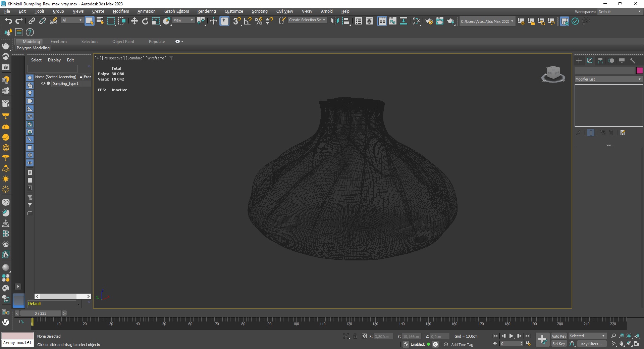Undo the last action via toolbar arrow
This screenshot has width=644, height=349.
click(x=8, y=21)
